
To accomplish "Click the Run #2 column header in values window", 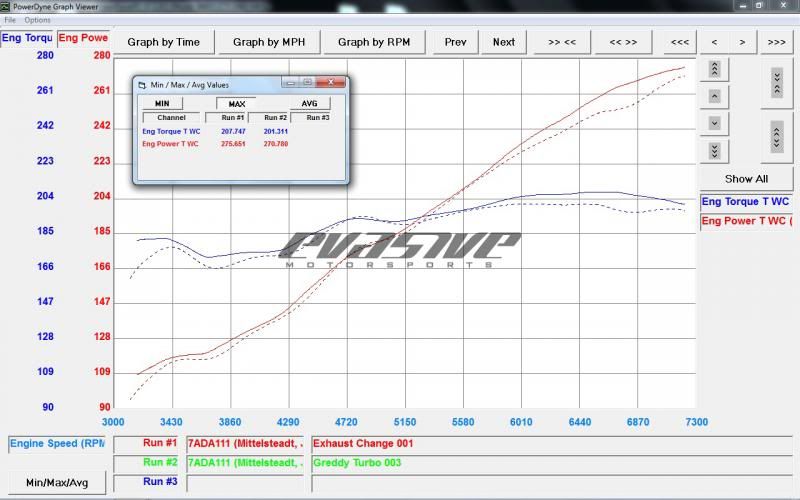I will click(x=268, y=117).
